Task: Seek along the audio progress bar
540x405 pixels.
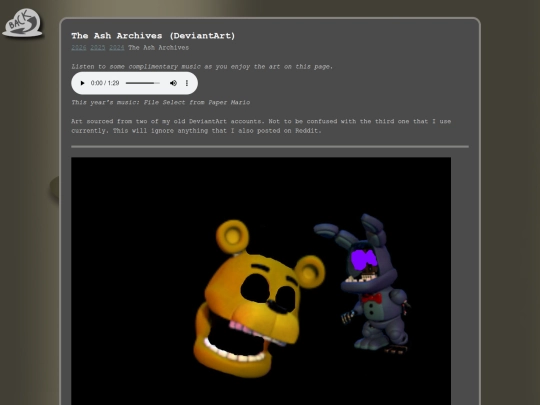Action: [143, 83]
